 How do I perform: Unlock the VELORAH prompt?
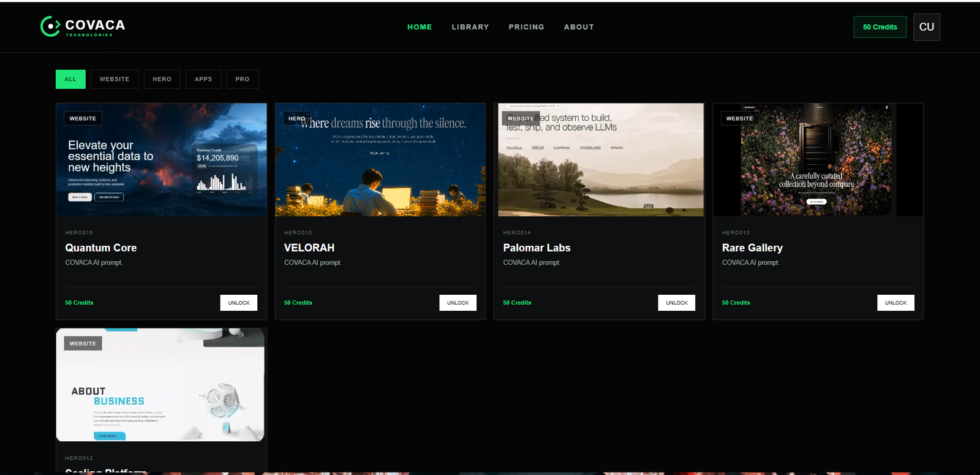tap(458, 303)
